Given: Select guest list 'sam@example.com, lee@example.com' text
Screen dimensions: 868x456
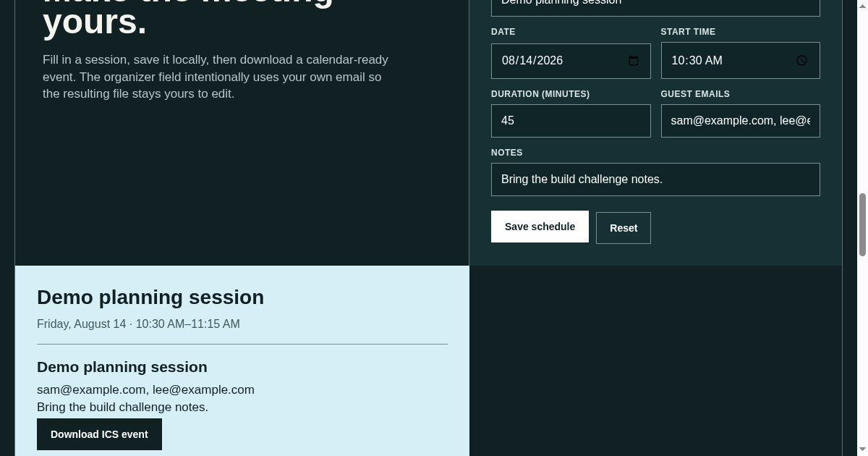Looking at the screenshot, I should (x=145, y=390).
